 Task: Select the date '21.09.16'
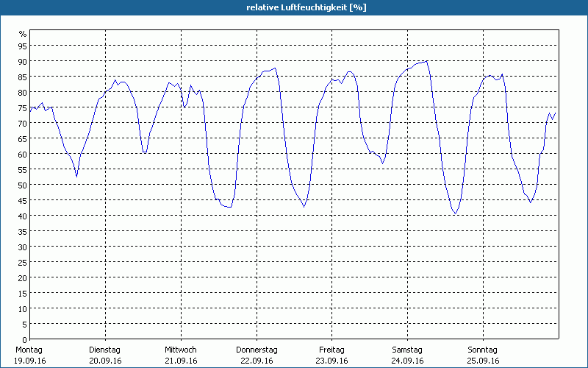181,361
